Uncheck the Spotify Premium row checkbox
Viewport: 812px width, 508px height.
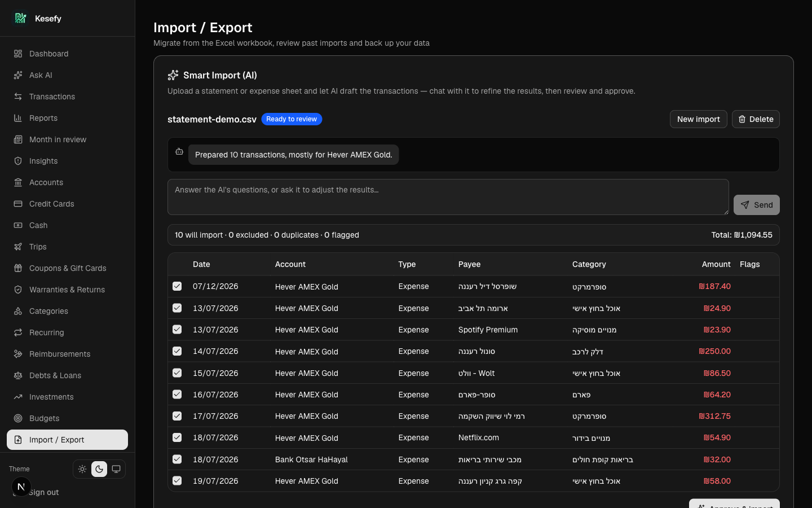[177, 330]
